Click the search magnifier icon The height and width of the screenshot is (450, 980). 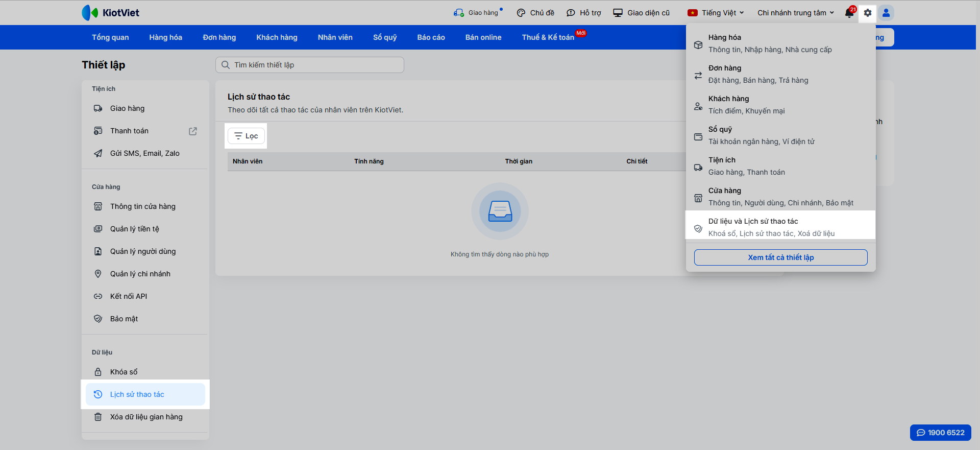(x=226, y=65)
